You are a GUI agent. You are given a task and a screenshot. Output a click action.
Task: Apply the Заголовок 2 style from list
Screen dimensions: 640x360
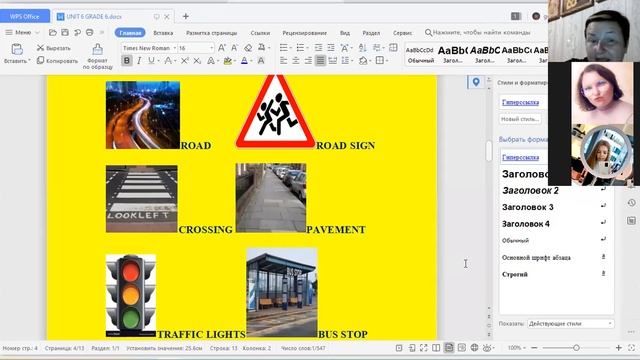pos(530,191)
